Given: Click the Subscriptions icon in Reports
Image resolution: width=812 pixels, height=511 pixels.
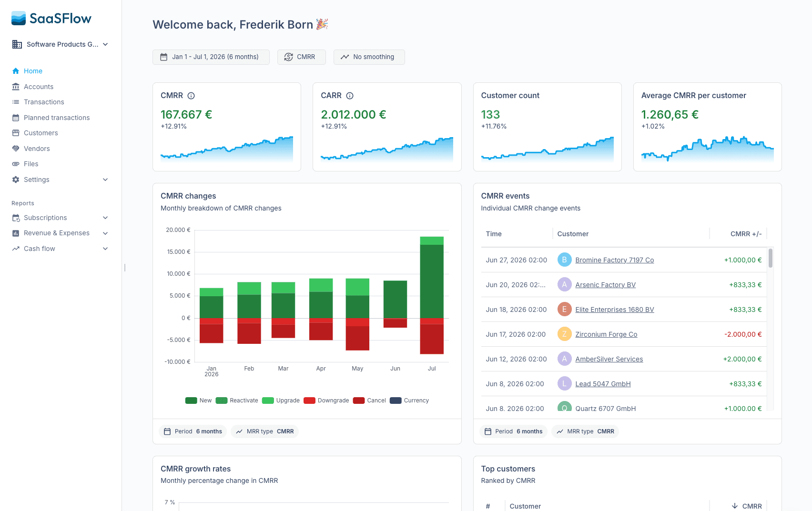Looking at the screenshot, I should pyautogui.click(x=16, y=218).
